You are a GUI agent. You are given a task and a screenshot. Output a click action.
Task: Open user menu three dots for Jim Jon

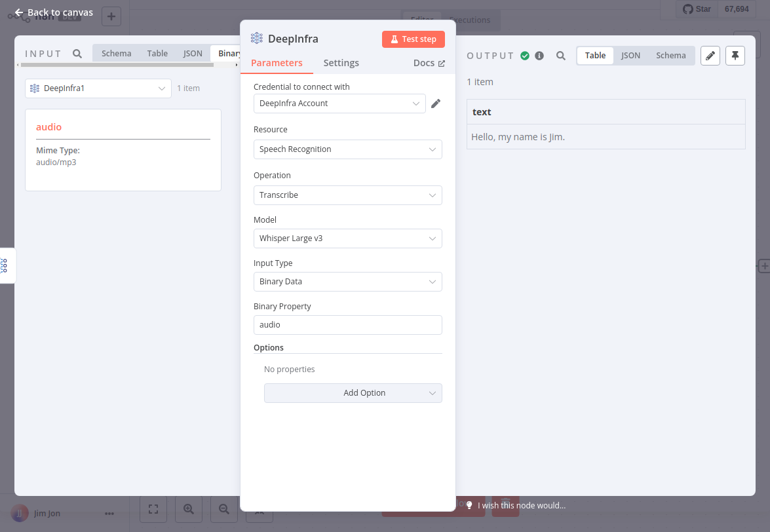[x=109, y=514]
